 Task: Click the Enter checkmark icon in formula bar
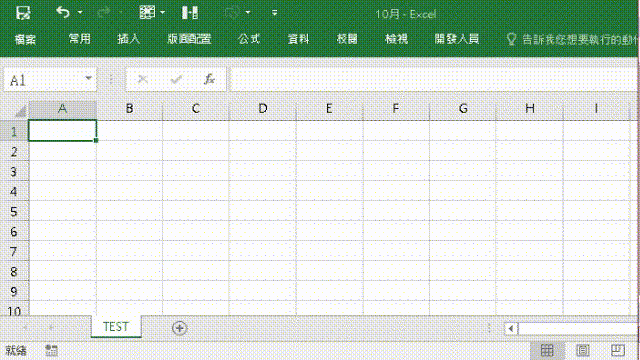(176, 80)
